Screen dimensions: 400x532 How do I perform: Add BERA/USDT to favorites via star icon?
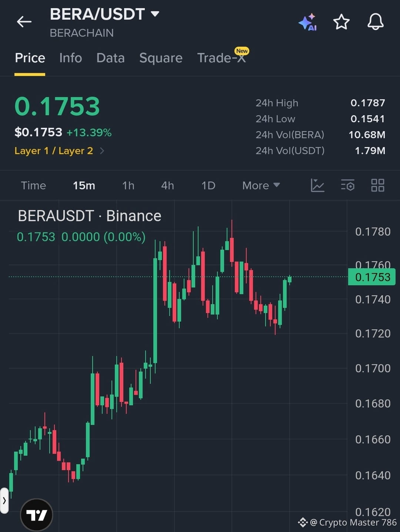341,21
